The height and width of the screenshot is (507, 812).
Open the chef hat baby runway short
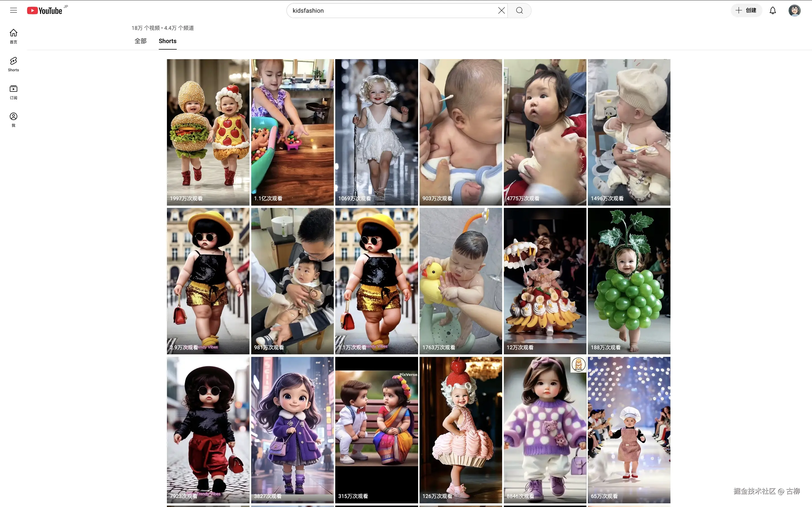pyautogui.click(x=629, y=430)
